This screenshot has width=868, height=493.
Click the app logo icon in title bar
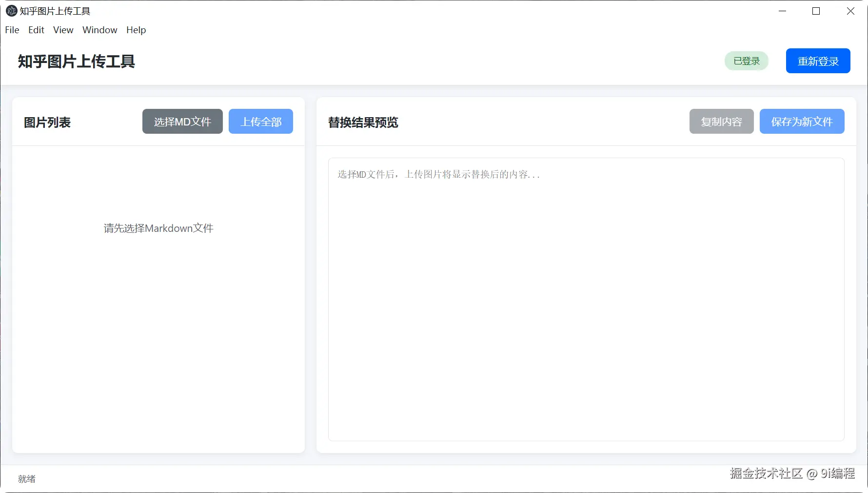[11, 11]
